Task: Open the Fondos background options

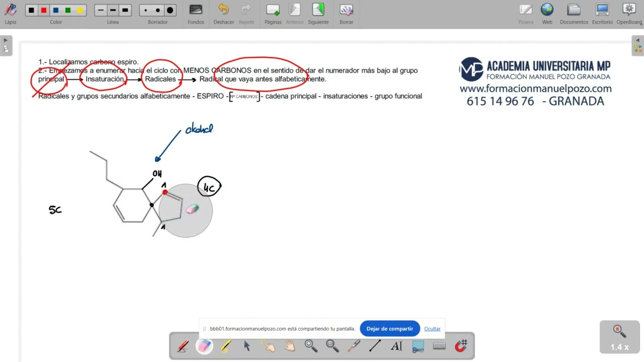Action: pyautogui.click(x=196, y=14)
